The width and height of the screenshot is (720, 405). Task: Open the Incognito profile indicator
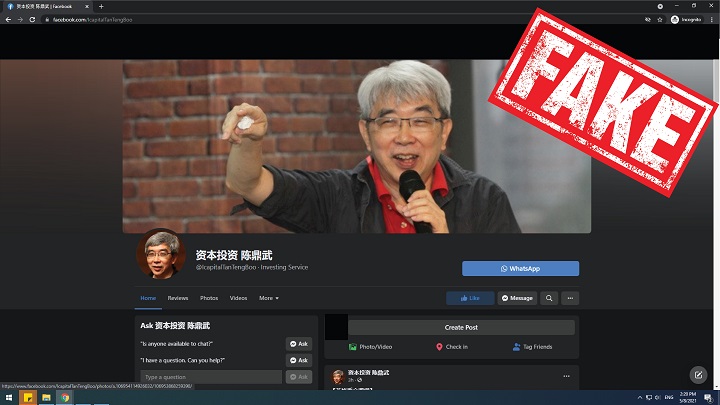(686, 20)
